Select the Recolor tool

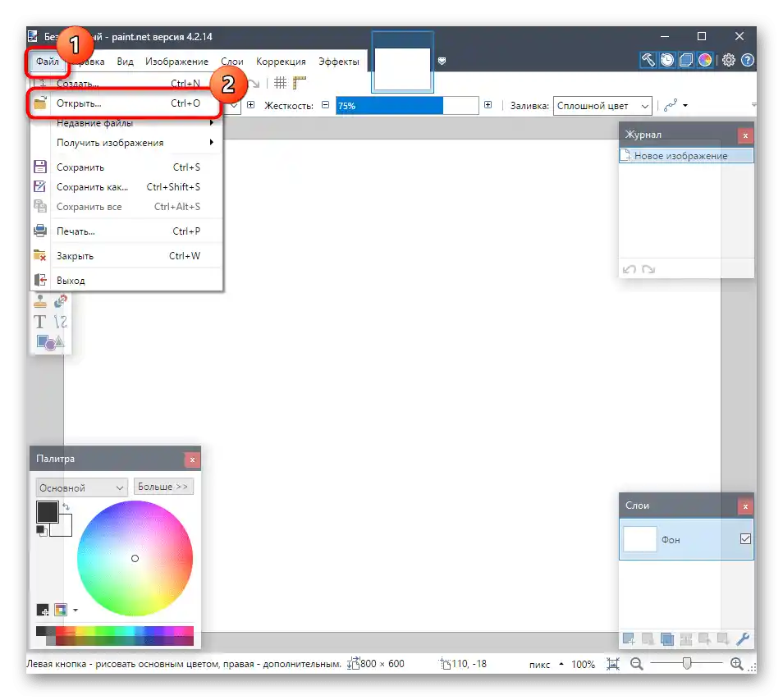pos(60,301)
